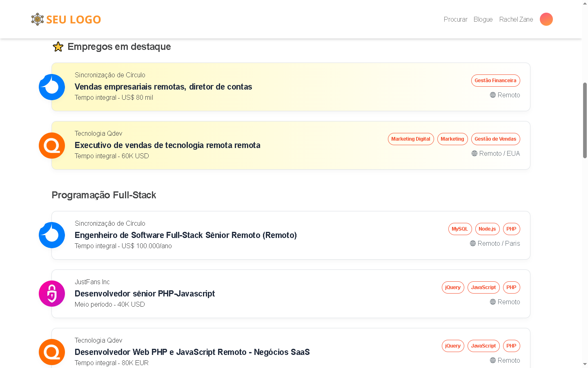This screenshot has width=588, height=368.
Task: Click the page's vertical scrollbar thumb
Action: 585,120
